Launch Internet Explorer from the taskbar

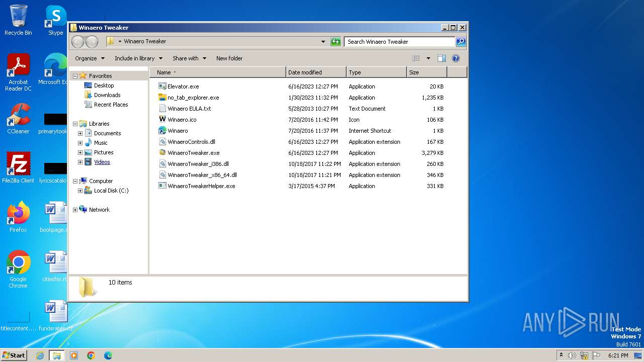tap(40, 355)
